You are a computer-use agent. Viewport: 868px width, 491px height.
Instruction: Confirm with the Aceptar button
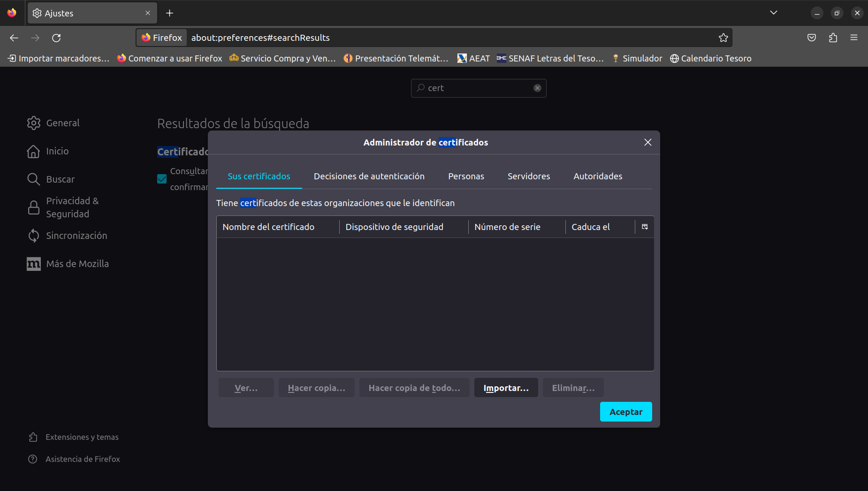click(x=625, y=412)
